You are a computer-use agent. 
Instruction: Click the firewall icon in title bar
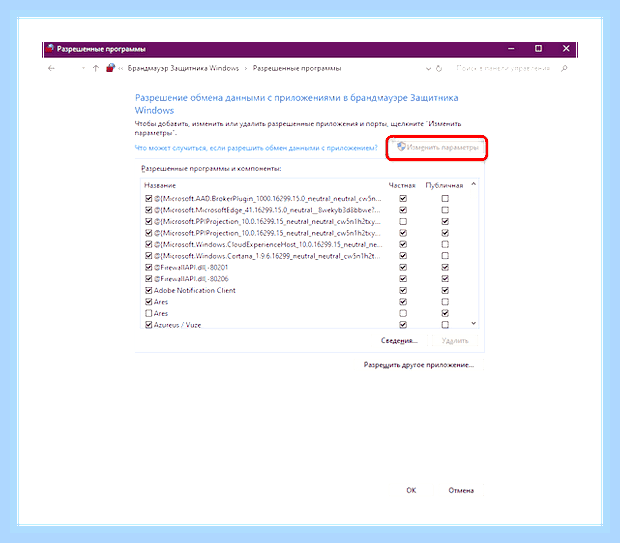tap(50, 49)
